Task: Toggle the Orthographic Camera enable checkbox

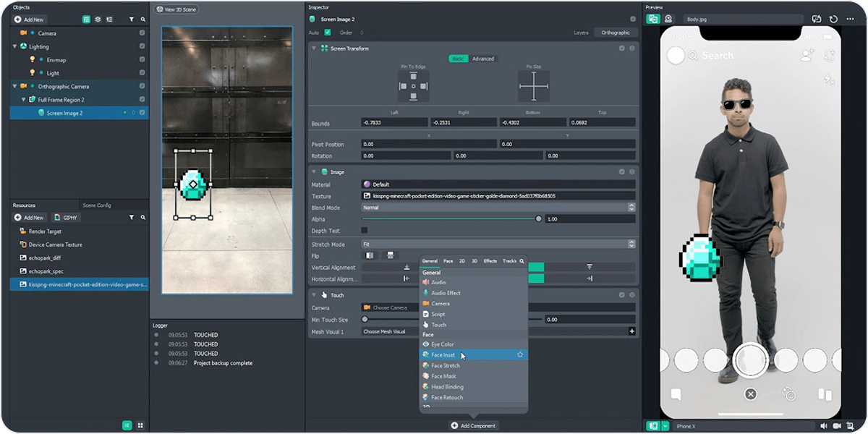Action: pos(142,86)
